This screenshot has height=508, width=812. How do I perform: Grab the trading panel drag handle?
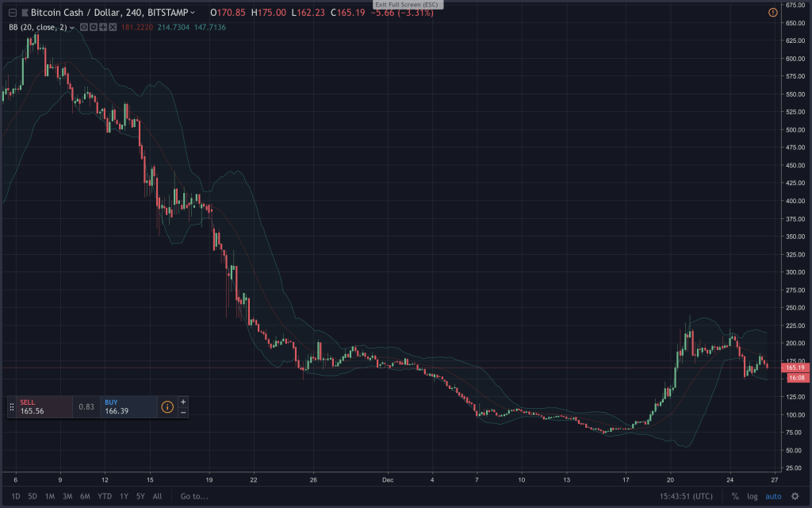pos(11,407)
